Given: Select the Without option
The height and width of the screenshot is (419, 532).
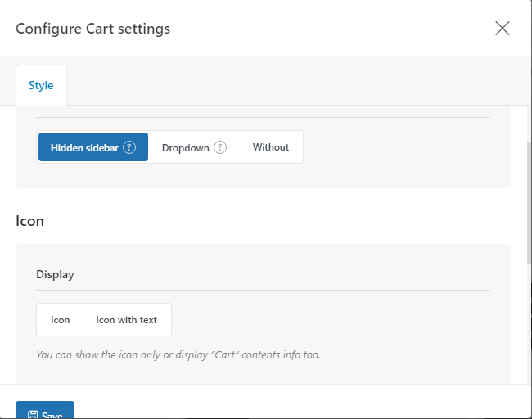Looking at the screenshot, I should click(x=271, y=147).
